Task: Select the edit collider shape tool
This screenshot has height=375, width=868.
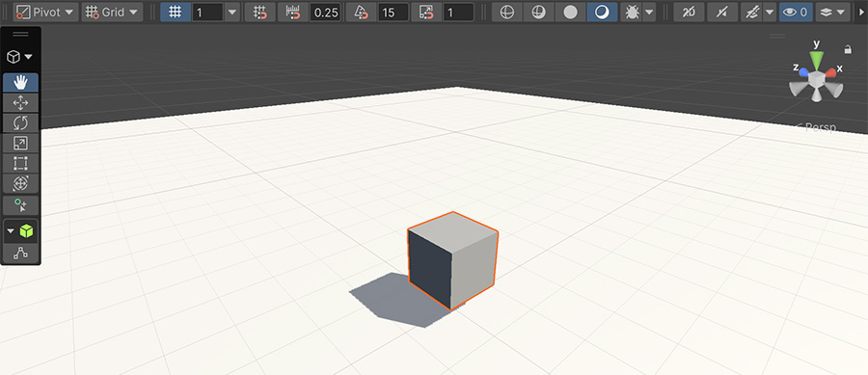Action: point(20,253)
